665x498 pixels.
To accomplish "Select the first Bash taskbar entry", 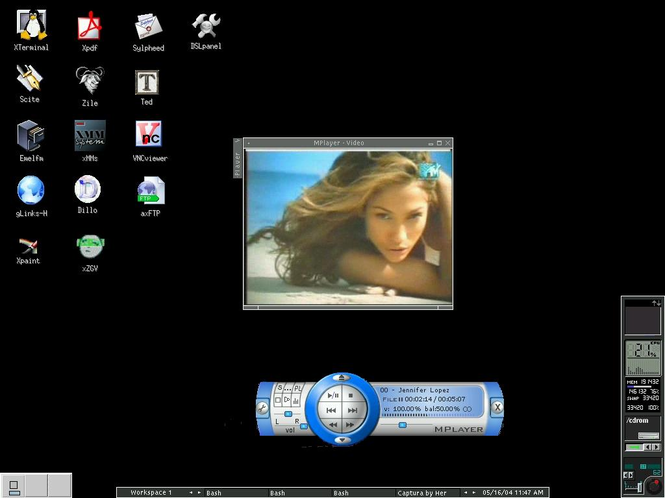I will [213, 492].
